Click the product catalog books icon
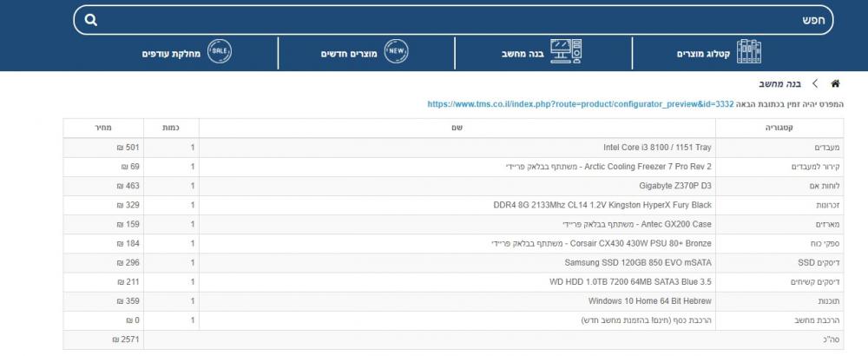This screenshot has width=868, height=356. (749, 51)
